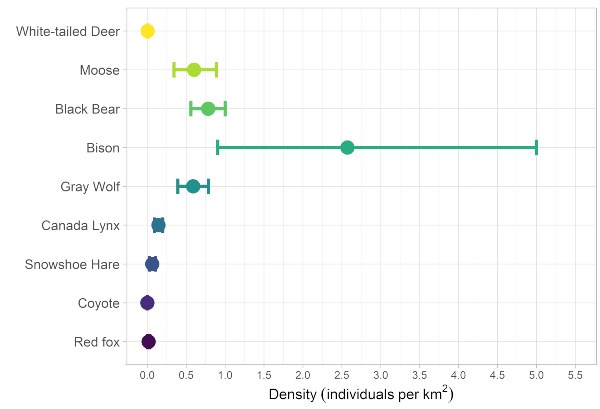
Task: Click the 0.0 x-axis tick label
Action: 148,374
